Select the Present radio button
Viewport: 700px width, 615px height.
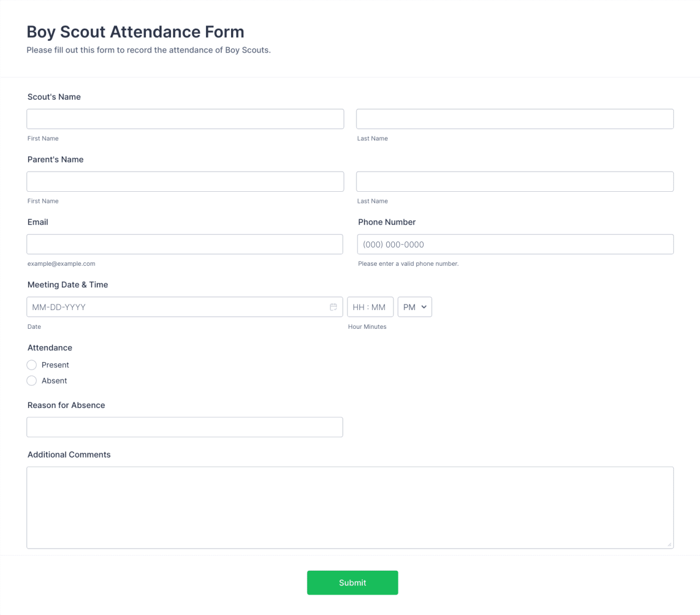pos(32,364)
